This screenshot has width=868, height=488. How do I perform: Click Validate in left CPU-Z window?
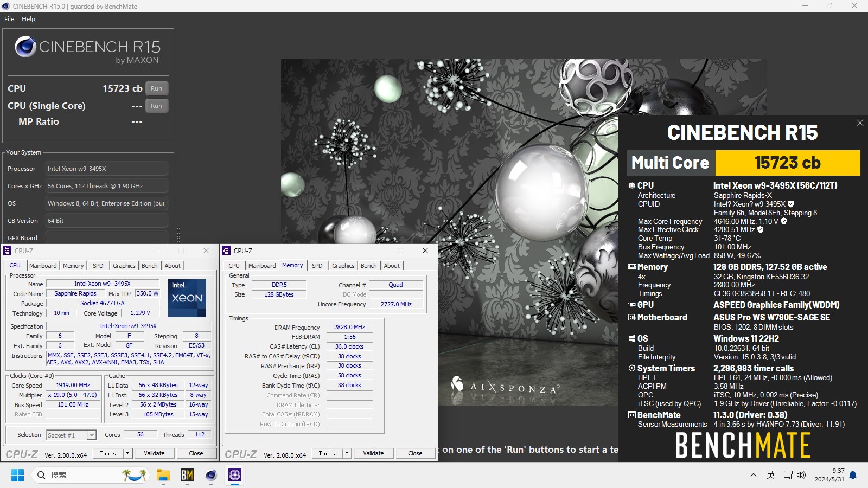coord(154,453)
